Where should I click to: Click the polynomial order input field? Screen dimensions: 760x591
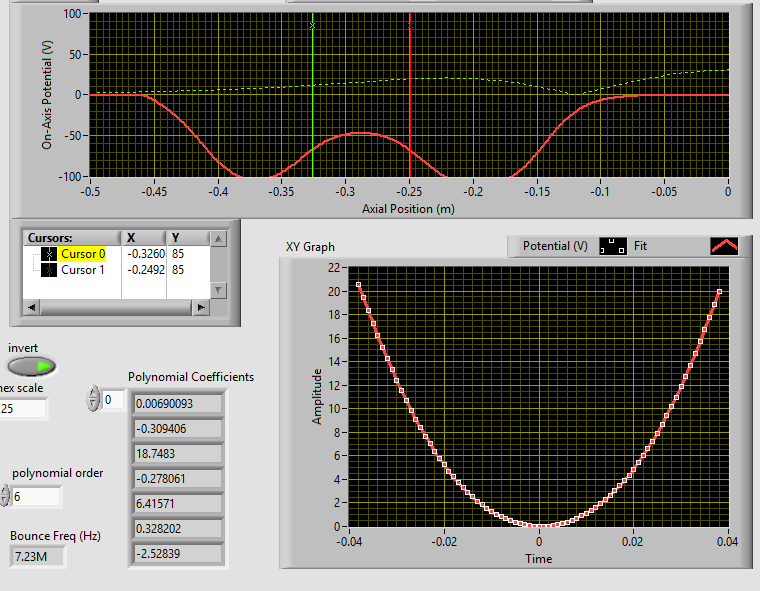[x=36, y=496]
